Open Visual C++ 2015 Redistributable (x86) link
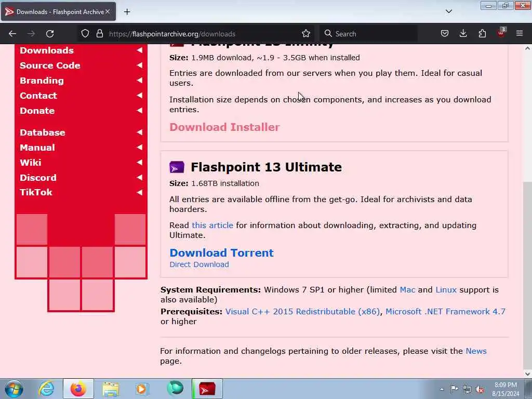532x399 pixels. point(303,312)
